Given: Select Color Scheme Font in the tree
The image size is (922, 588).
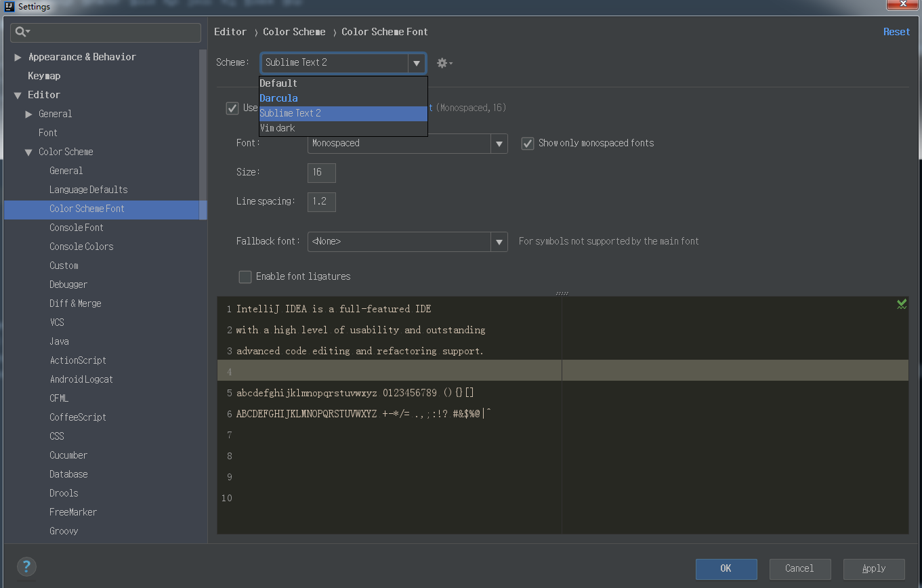Looking at the screenshot, I should [x=87, y=209].
